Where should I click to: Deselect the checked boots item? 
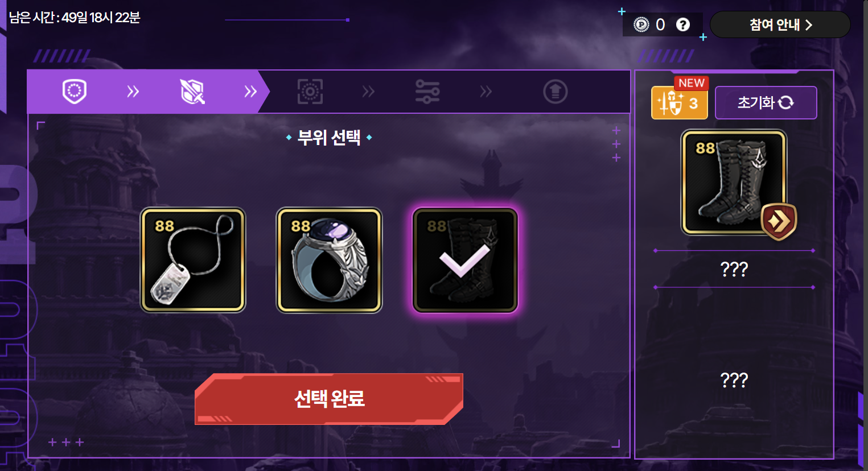(x=465, y=260)
